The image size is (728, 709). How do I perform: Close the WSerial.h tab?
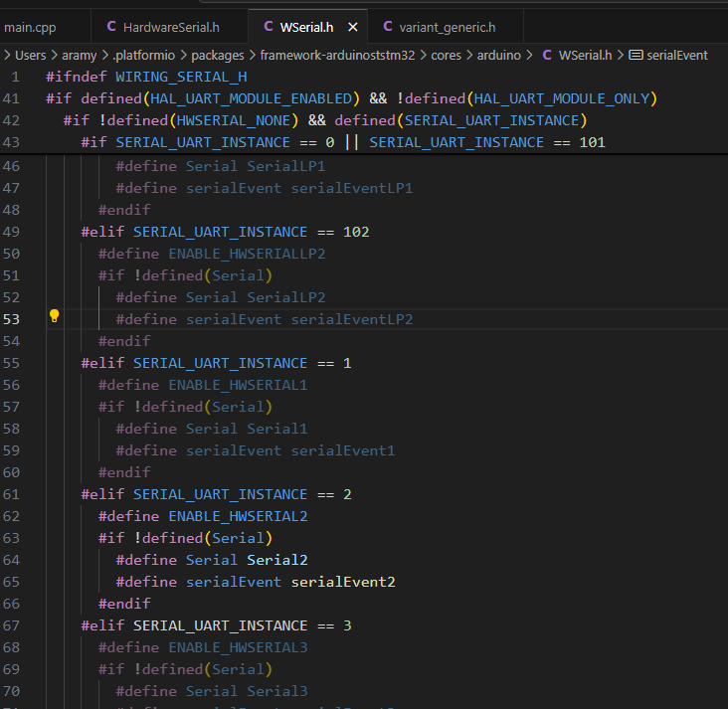pos(352,27)
